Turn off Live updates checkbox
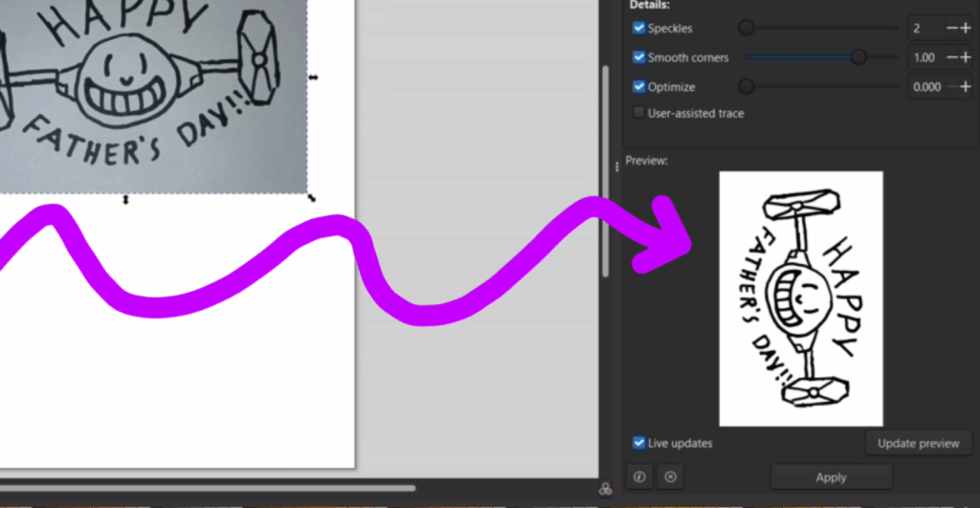Screen dimensions: 980x508 point(639,443)
